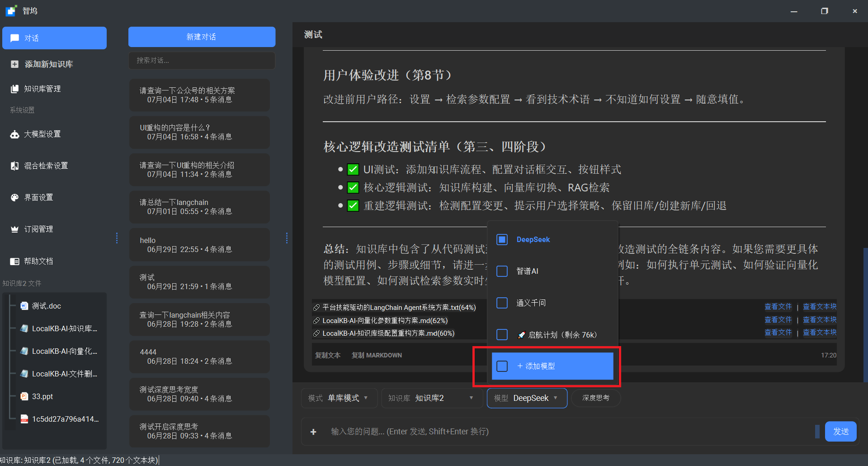Open the 对话 chat section
The height and width of the screenshot is (466, 868).
pyautogui.click(x=54, y=38)
